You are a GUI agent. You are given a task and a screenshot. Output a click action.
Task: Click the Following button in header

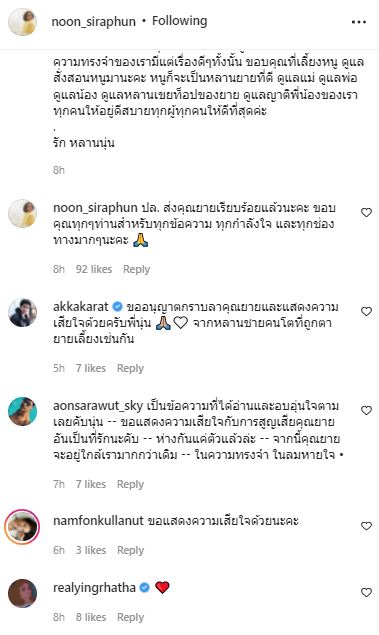point(179,21)
